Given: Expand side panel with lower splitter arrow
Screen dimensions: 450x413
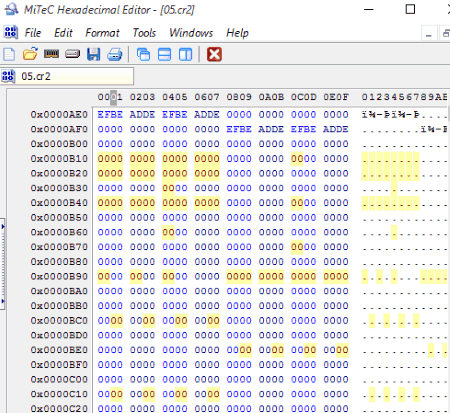Looking at the screenshot, I should (3, 301).
